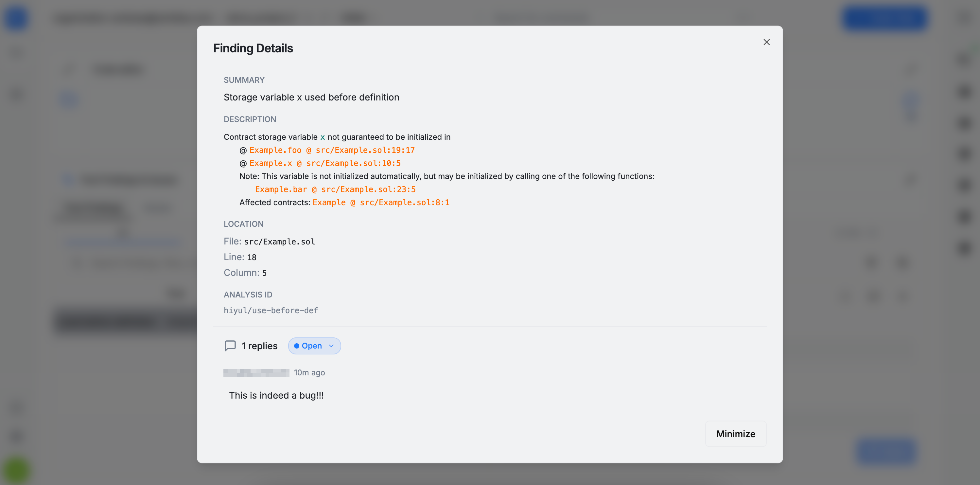Select the hiyul/use-before-def analysis ID text
The image size is (980, 485).
271,310
